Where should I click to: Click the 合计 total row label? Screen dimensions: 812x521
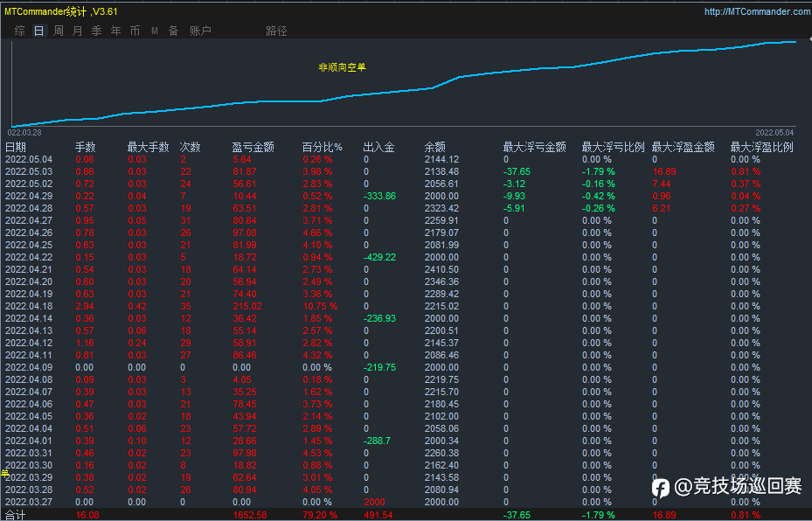16,515
